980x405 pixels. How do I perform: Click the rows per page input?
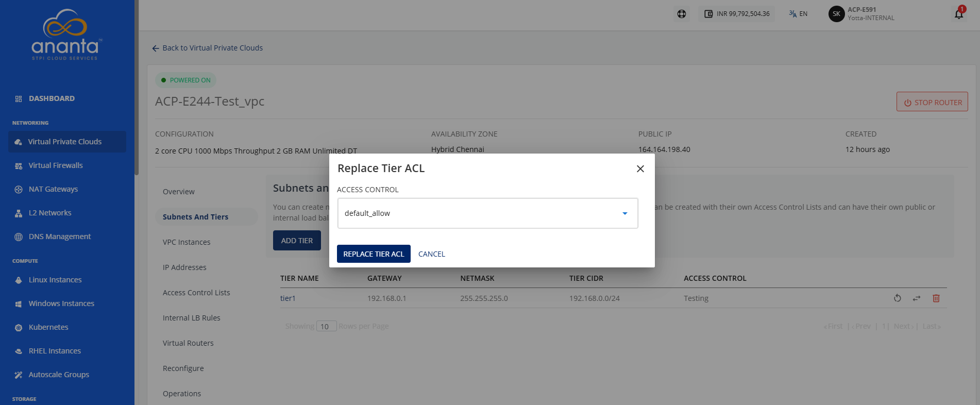click(x=326, y=326)
